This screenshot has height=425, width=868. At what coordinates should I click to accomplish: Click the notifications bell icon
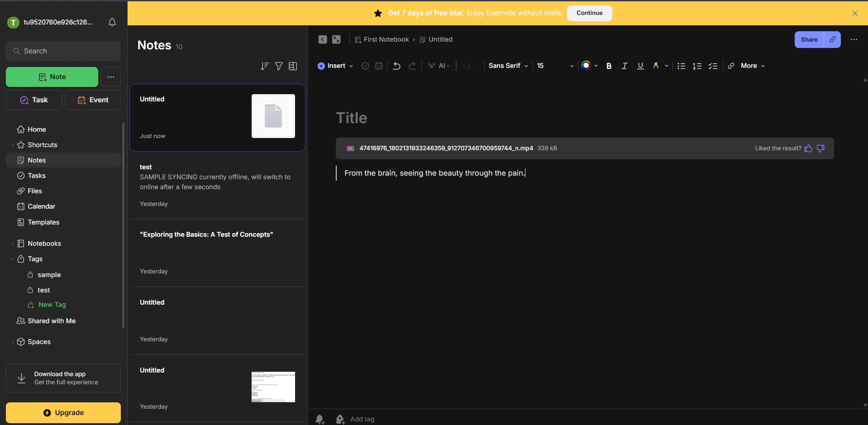(112, 22)
